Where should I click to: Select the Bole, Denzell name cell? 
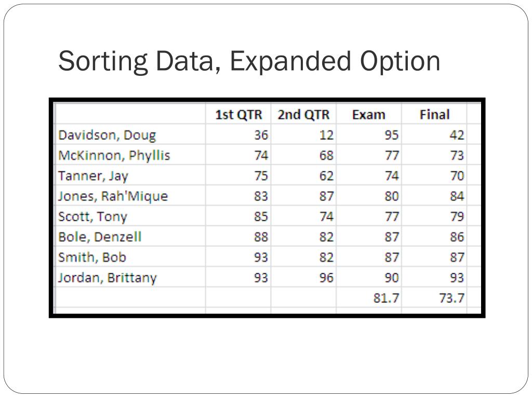coord(130,236)
